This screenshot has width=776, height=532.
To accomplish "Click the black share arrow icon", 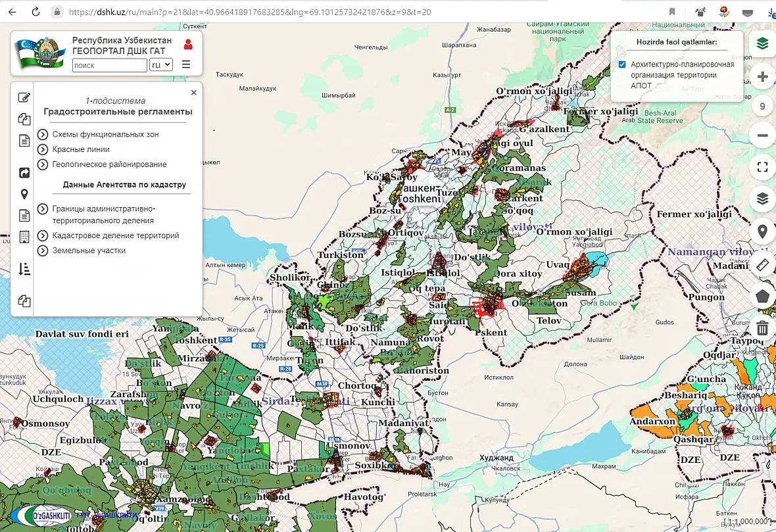I will click(24, 173).
